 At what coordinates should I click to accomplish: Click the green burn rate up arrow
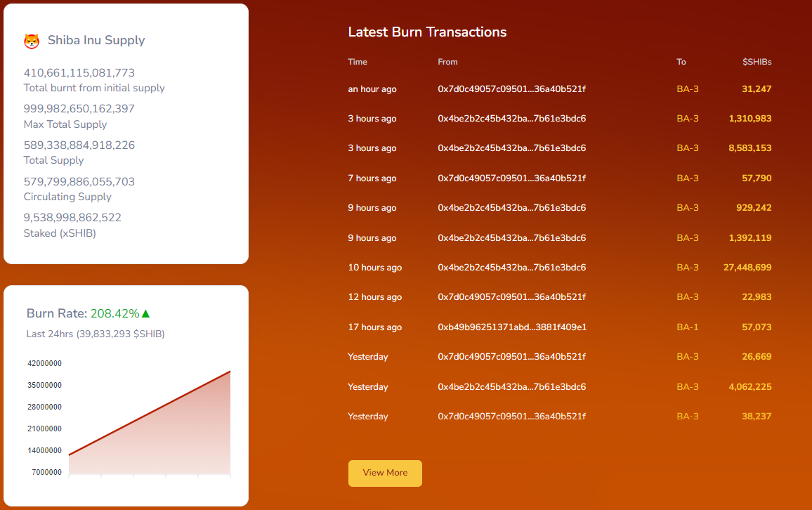145,313
